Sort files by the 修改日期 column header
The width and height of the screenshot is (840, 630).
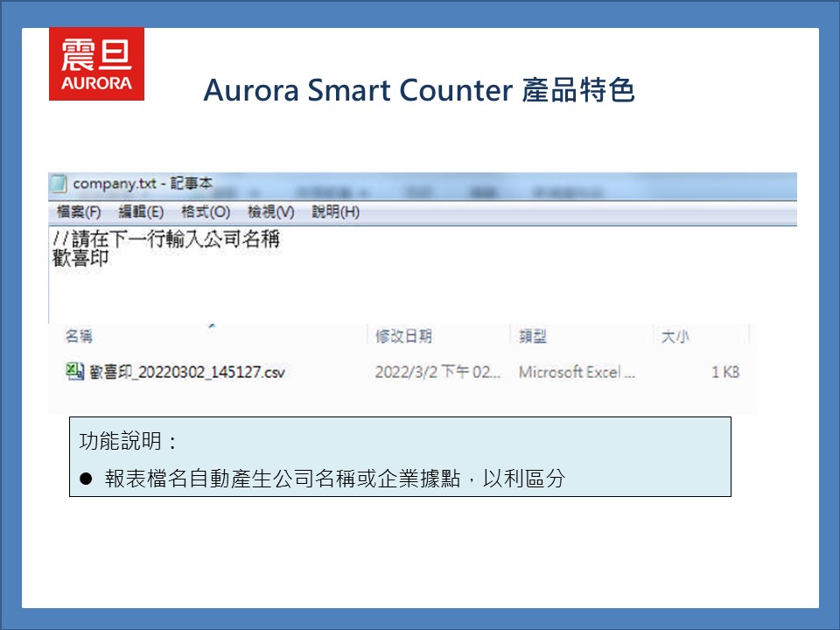coord(403,337)
